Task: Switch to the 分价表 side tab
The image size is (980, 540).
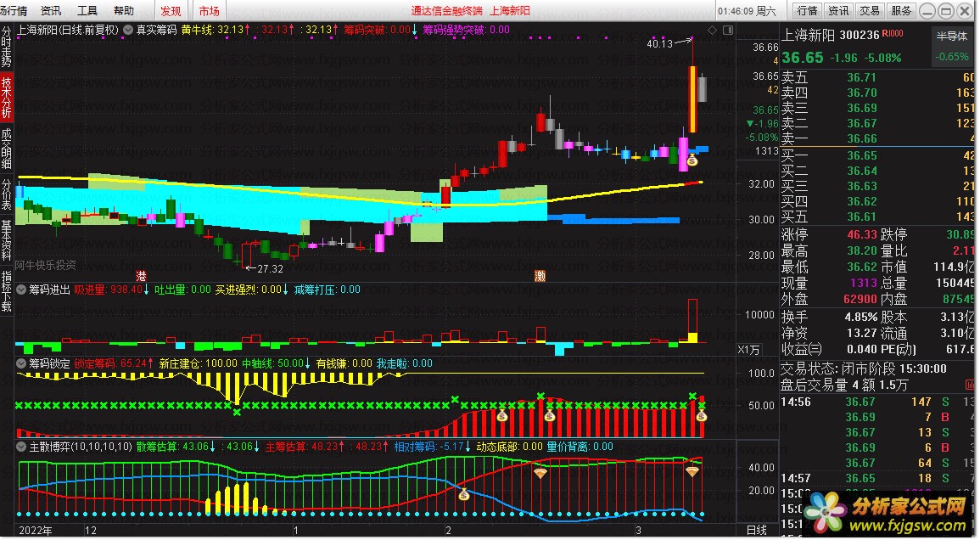Action: [6, 194]
